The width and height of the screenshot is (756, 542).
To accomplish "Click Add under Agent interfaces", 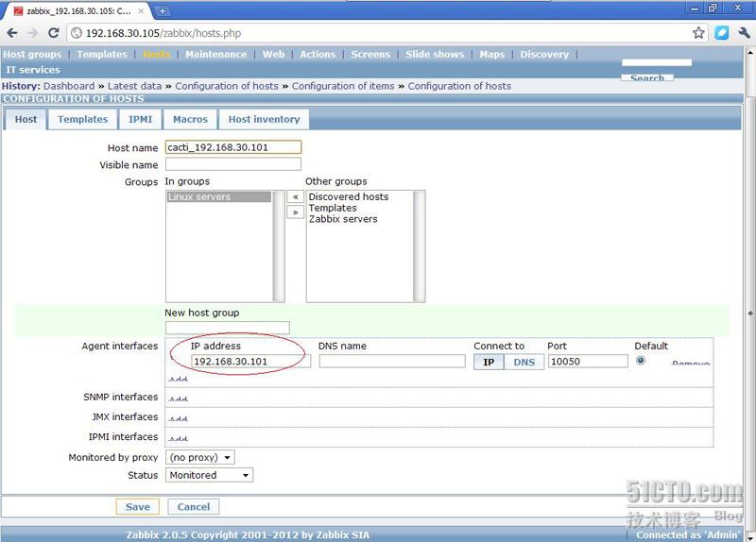I will 178,380.
